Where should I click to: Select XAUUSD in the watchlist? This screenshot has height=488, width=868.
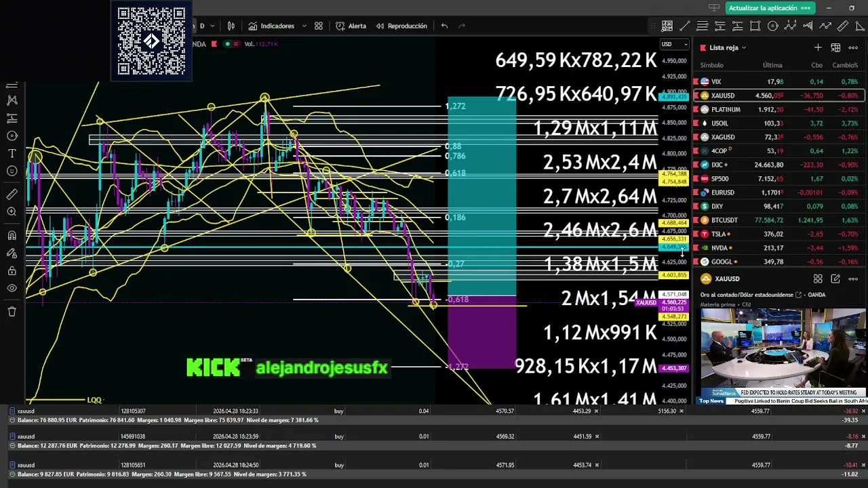coord(779,96)
